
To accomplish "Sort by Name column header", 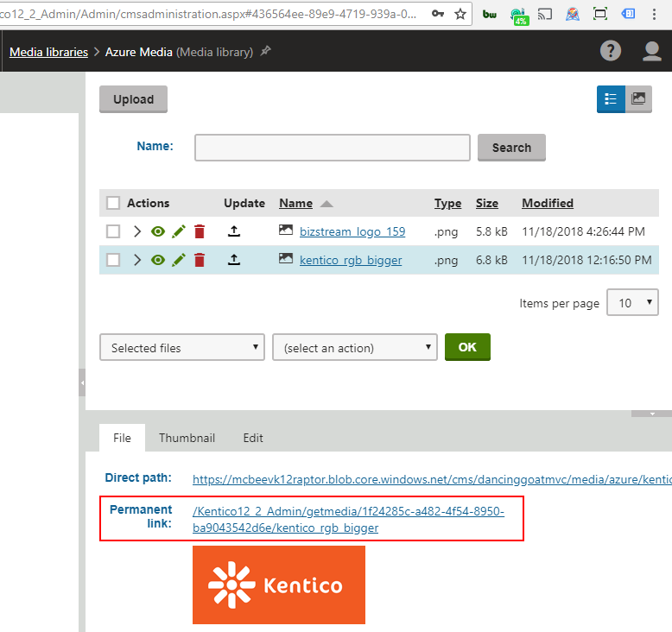I will click(x=295, y=203).
